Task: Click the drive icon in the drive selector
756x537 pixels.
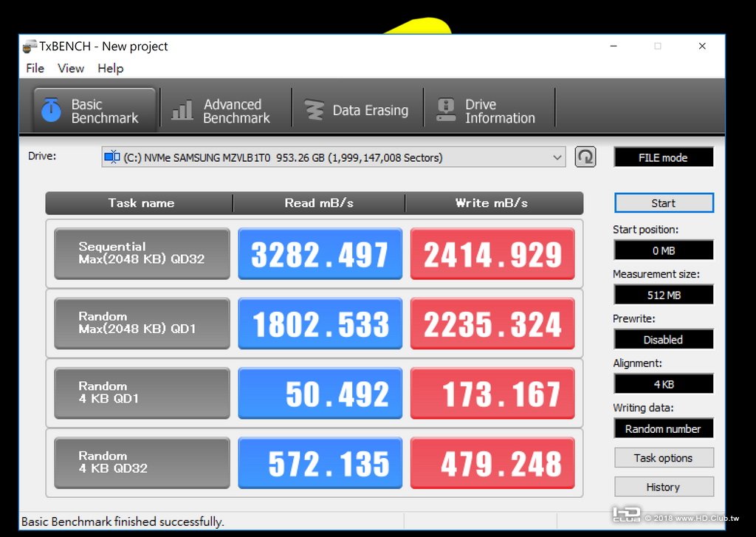Action: tap(112, 157)
